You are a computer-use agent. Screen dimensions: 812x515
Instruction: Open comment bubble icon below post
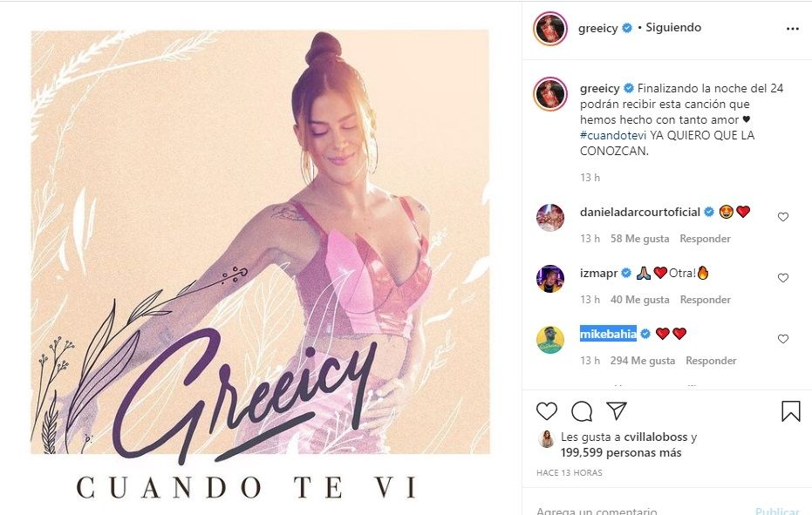click(x=582, y=411)
